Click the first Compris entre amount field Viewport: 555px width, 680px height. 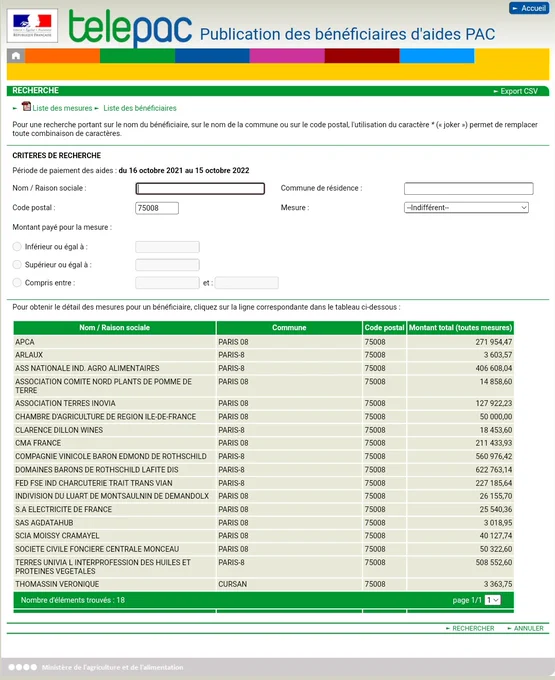[167, 283]
